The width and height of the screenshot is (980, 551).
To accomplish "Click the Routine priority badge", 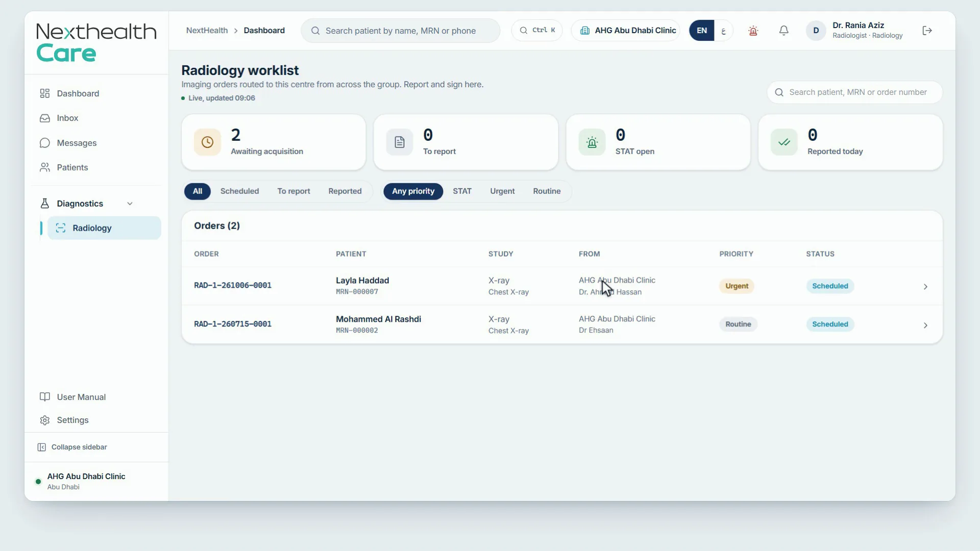I will click(x=738, y=324).
